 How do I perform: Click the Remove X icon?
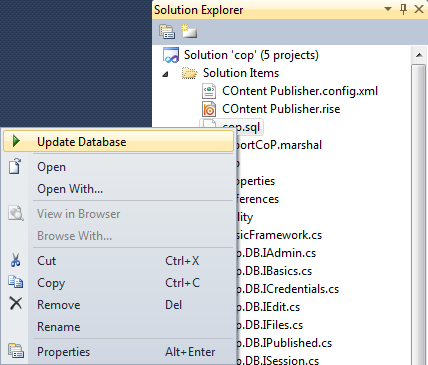(x=15, y=304)
